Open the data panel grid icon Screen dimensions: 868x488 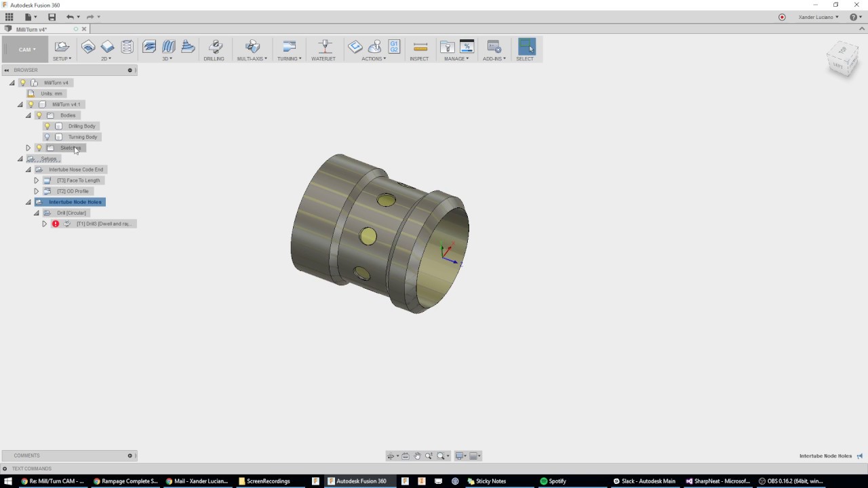pyautogui.click(x=9, y=17)
